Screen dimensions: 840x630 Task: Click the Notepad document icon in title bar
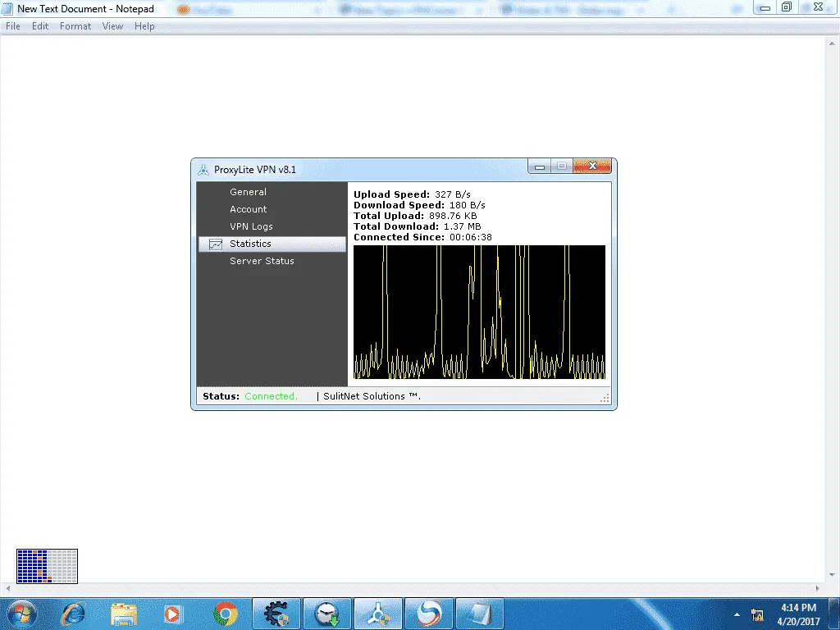(x=7, y=8)
